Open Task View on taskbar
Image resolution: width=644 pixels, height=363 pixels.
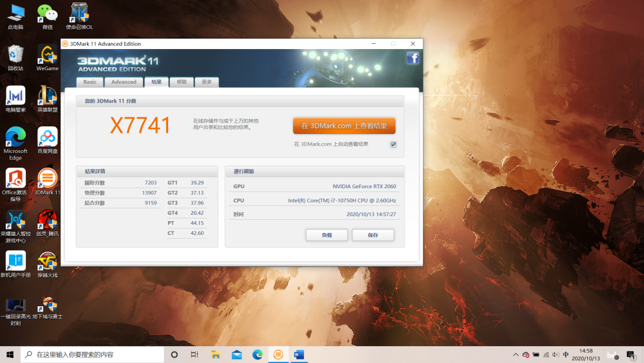194,355
